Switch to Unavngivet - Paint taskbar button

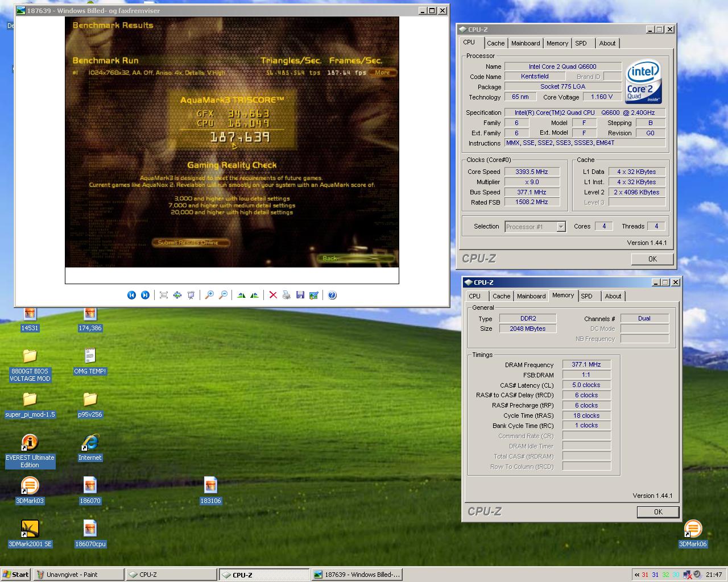click(x=78, y=575)
